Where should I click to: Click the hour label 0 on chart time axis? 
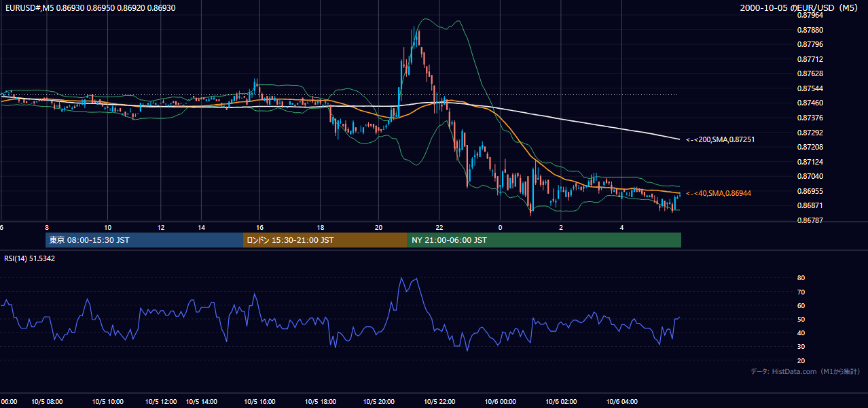[x=500, y=227]
